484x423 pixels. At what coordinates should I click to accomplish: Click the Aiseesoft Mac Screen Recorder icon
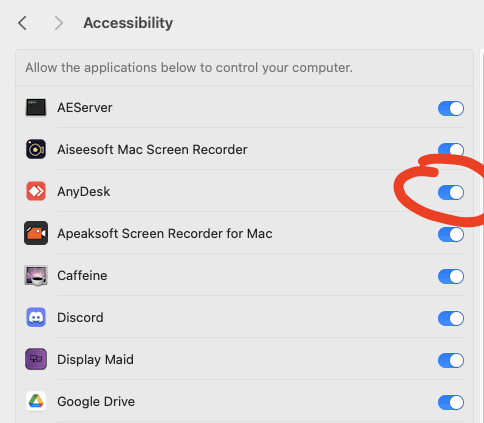36,149
